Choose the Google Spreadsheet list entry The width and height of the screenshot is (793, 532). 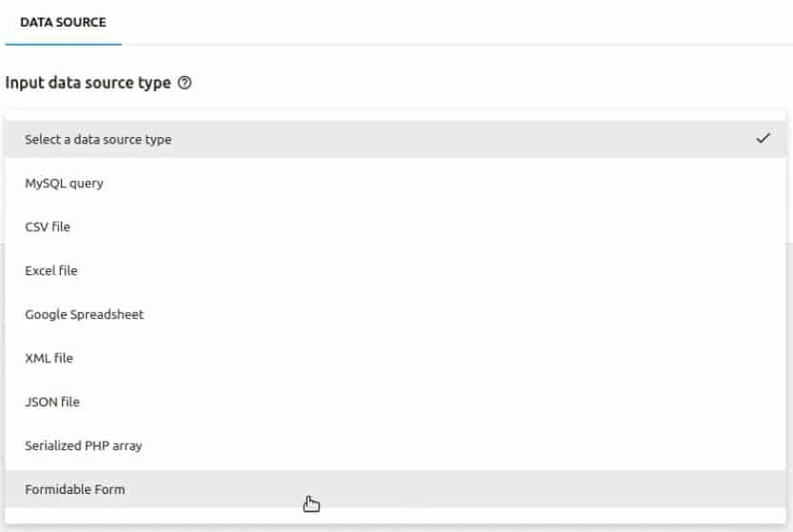coord(395,314)
